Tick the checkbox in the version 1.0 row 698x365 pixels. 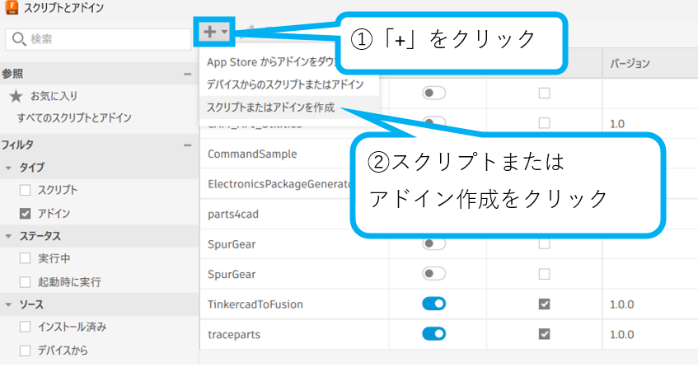click(544, 122)
